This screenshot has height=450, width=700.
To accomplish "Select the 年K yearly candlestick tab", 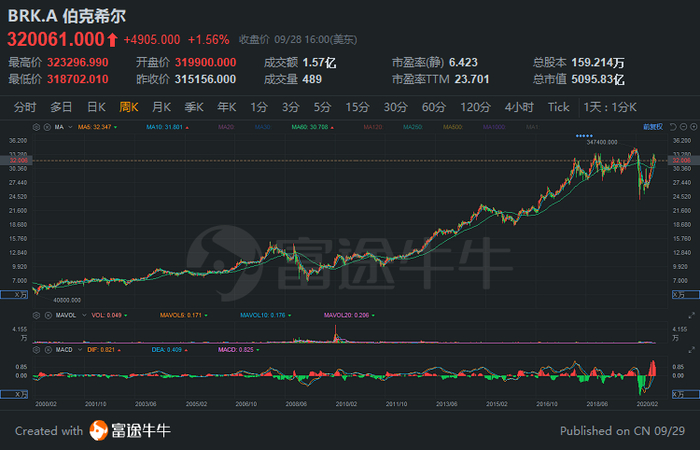I will (226, 107).
